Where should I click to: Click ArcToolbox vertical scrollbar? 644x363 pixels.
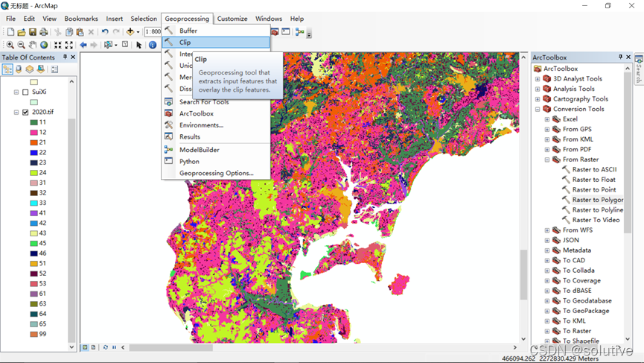627,152
